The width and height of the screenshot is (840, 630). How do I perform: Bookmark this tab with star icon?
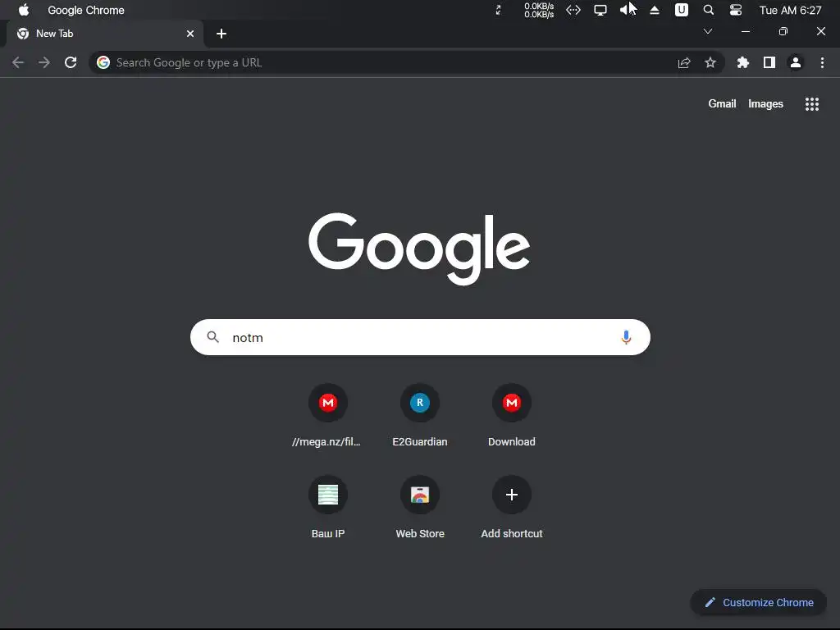pos(710,62)
